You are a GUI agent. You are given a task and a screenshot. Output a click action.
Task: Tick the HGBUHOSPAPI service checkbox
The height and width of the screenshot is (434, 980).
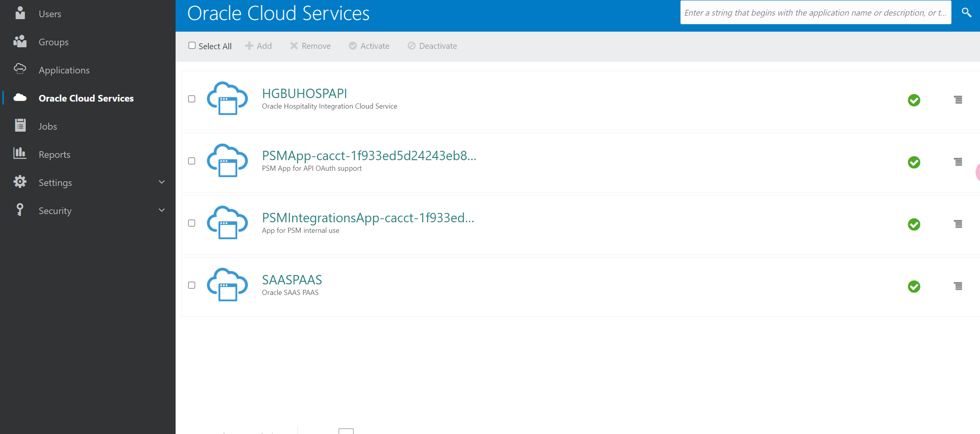[x=192, y=99]
